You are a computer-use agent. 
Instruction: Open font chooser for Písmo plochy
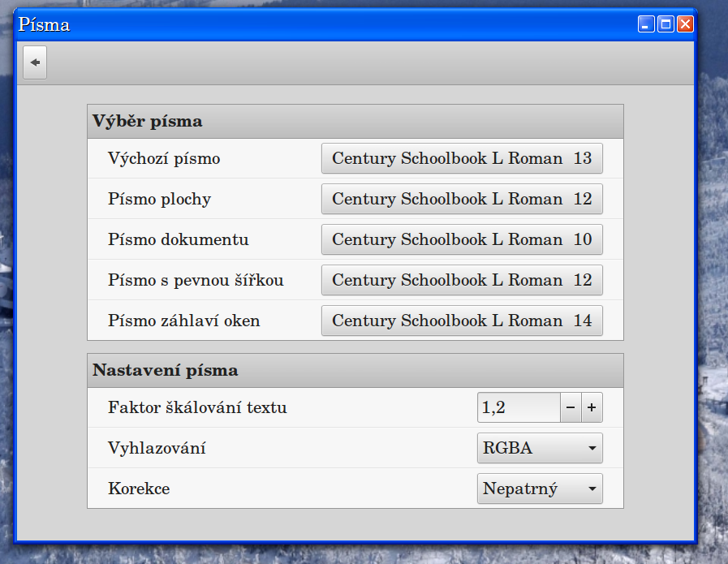tap(462, 199)
